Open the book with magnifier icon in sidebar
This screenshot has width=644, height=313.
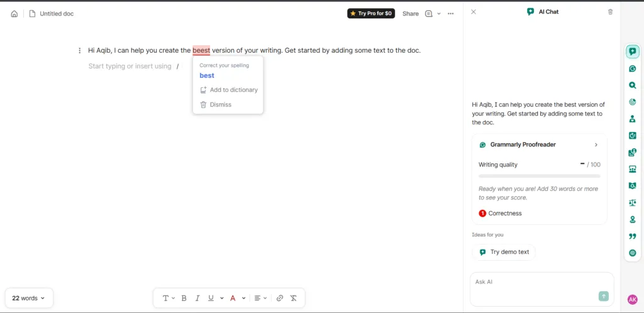[633, 186]
